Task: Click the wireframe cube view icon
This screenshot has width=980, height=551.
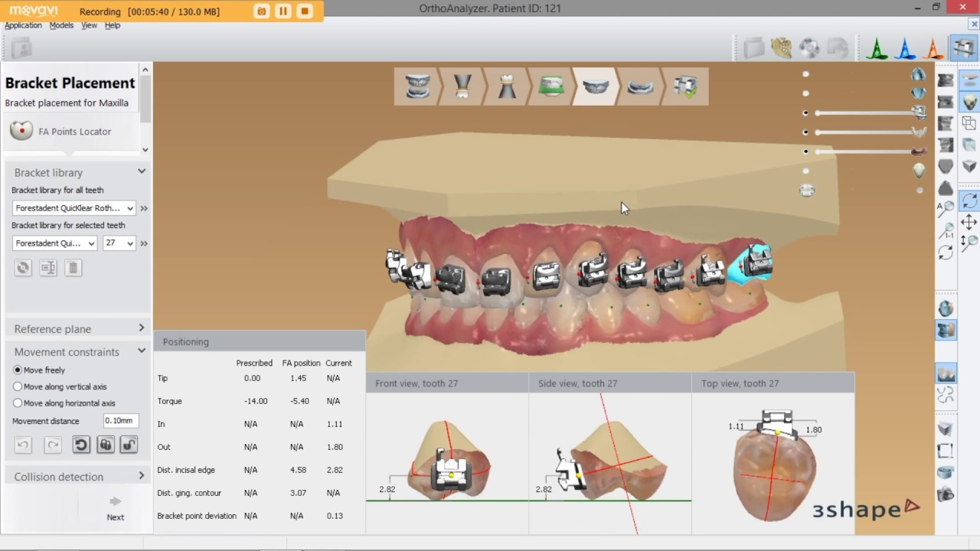Action: 969,122
